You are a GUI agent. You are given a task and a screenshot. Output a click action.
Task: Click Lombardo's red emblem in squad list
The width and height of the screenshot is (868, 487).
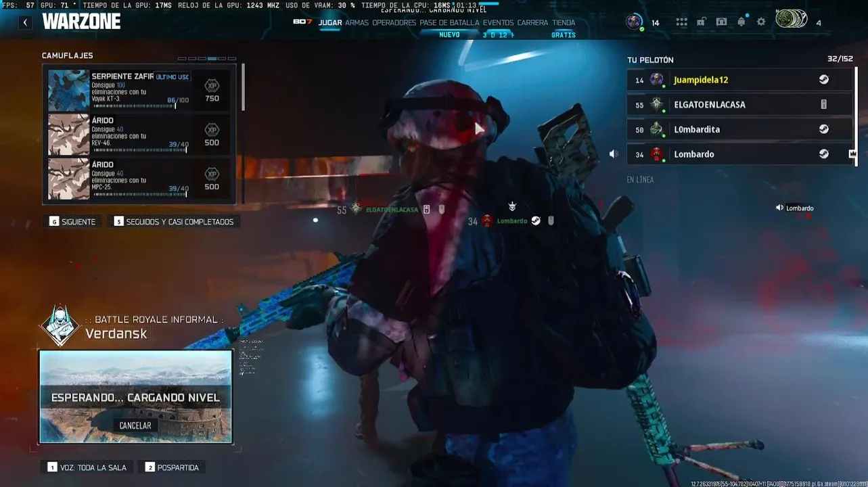pyautogui.click(x=657, y=154)
